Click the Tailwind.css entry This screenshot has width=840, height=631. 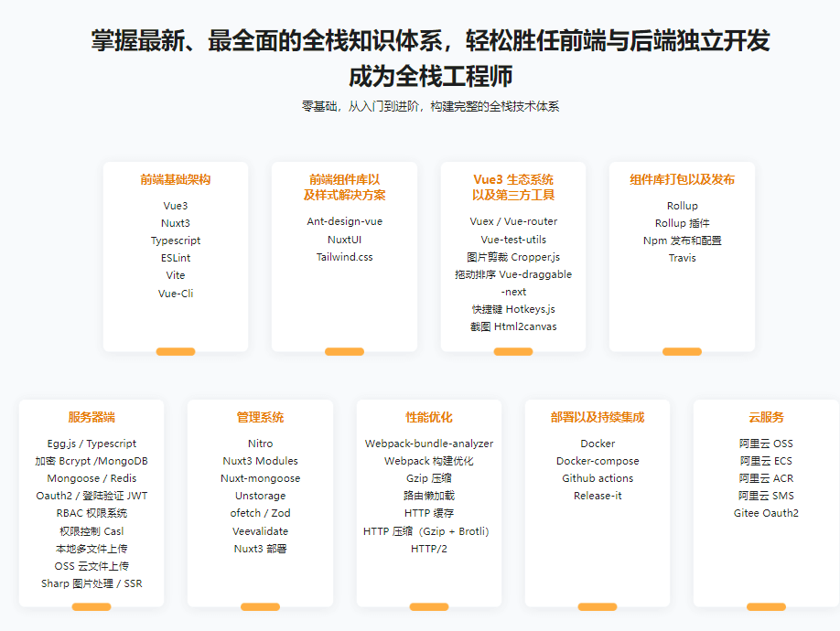tap(345, 256)
